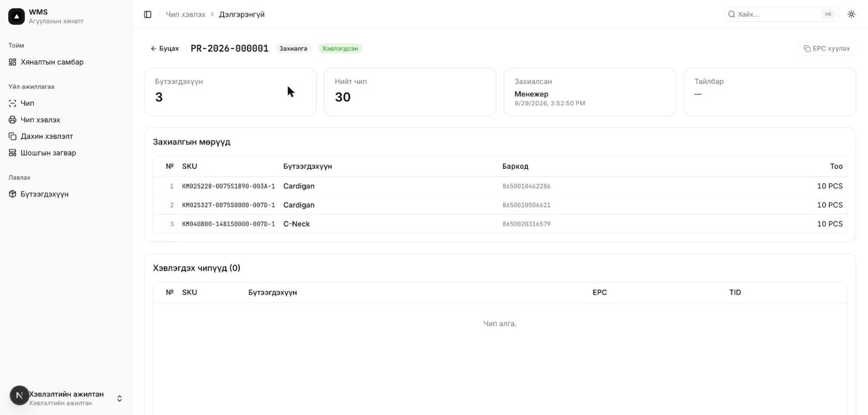The width and height of the screenshot is (868, 415).
Task: Click the Захиалгын мөрүүд heading
Action: (192, 142)
